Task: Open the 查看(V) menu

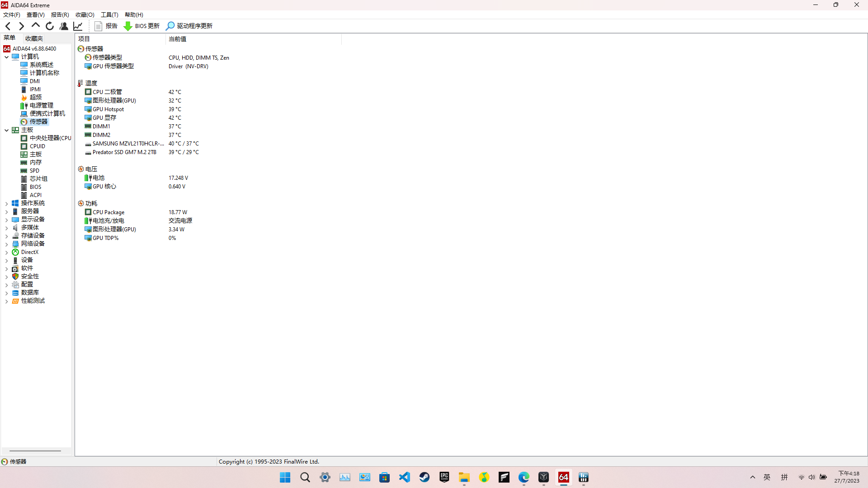Action: coord(36,15)
